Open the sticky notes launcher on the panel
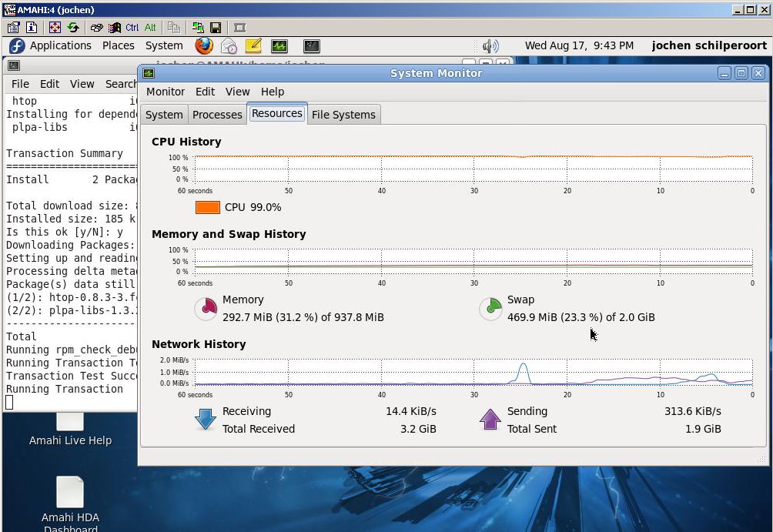Viewport: 773px width, 532px height. click(253, 46)
